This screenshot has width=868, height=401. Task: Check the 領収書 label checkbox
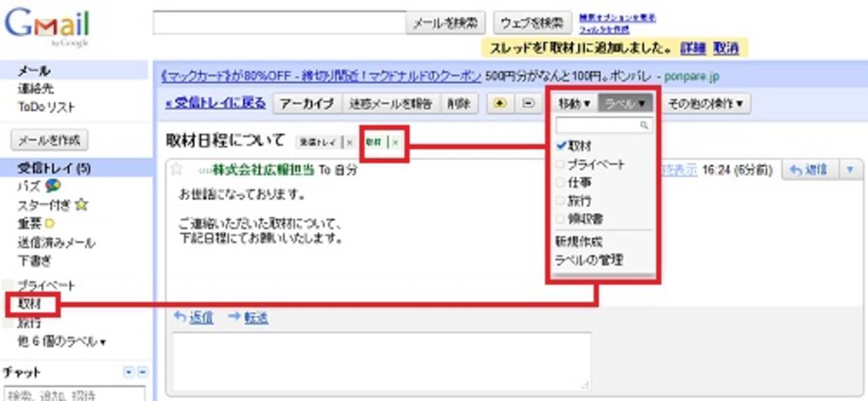click(561, 218)
